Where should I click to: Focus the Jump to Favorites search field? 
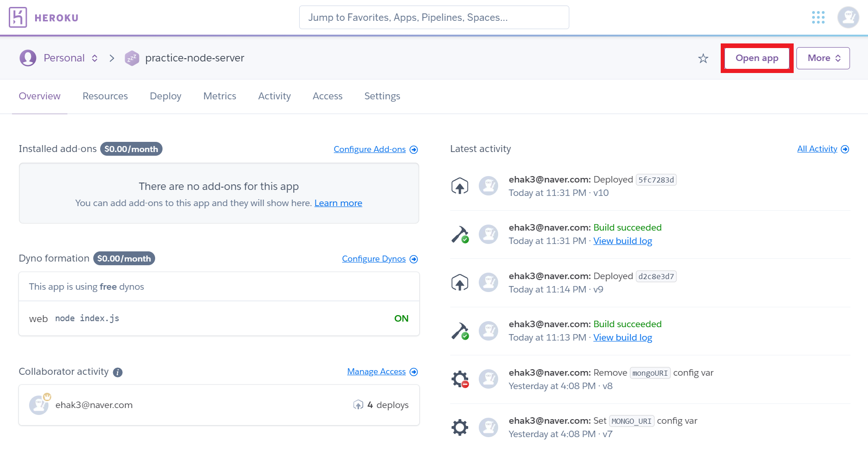pyautogui.click(x=434, y=18)
